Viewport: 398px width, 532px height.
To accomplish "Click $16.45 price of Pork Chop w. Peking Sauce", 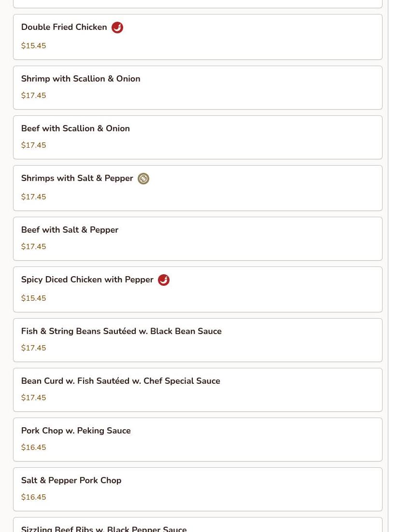I will (33, 448).
